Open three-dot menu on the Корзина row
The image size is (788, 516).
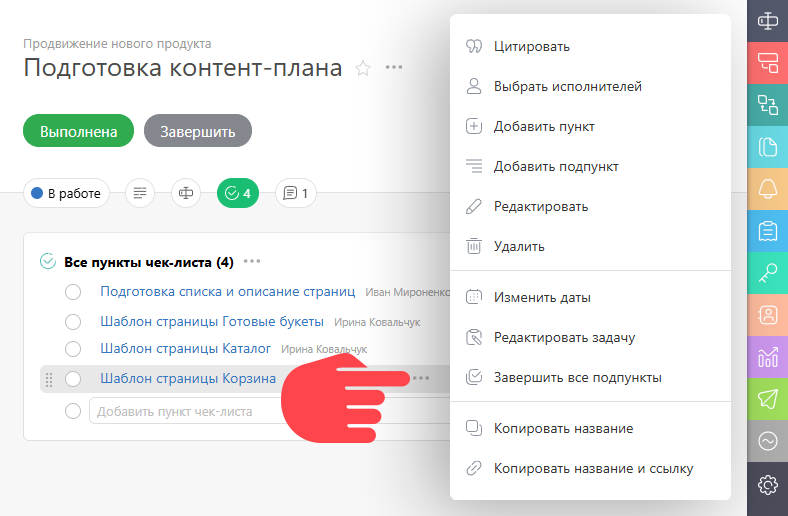pos(421,378)
